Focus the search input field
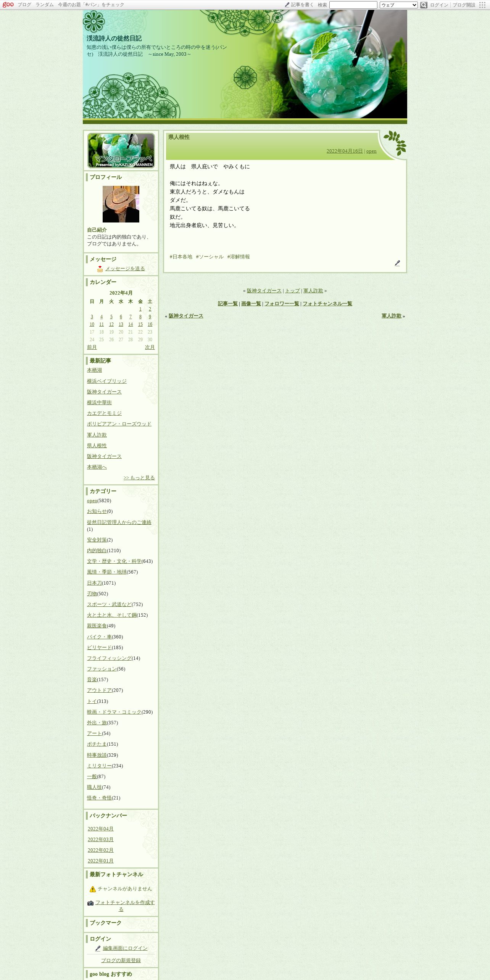490x980 pixels. pos(353,5)
